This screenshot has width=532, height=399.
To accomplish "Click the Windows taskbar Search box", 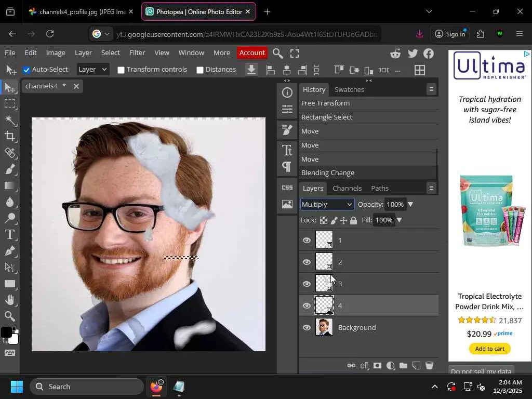I will click(x=86, y=387).
